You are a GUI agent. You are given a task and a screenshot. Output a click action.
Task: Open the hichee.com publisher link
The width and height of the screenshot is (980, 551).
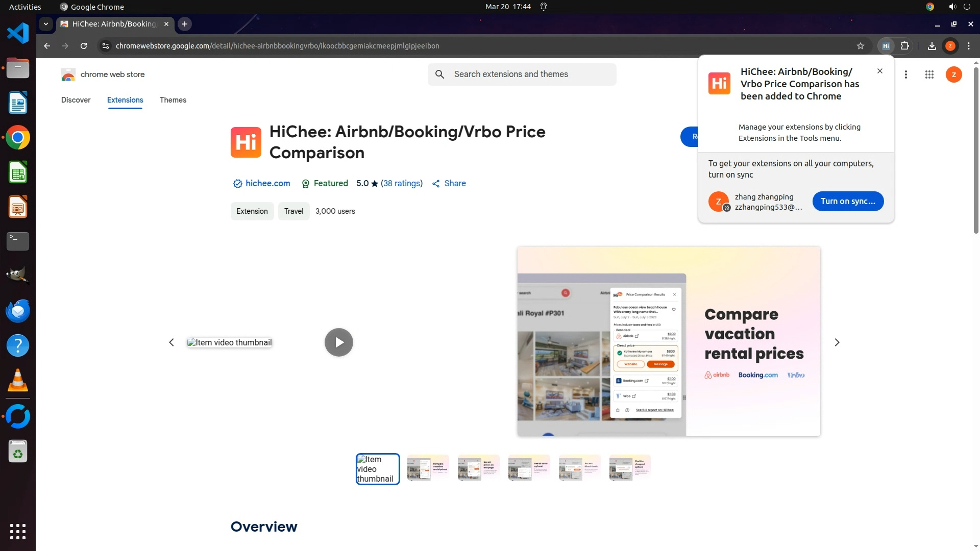click(x=267, y=184)
